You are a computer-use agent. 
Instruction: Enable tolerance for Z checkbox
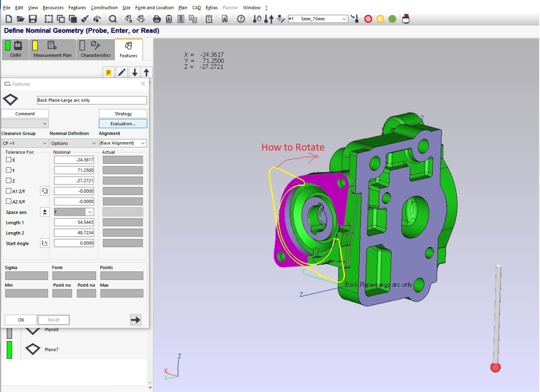(9, 180)
